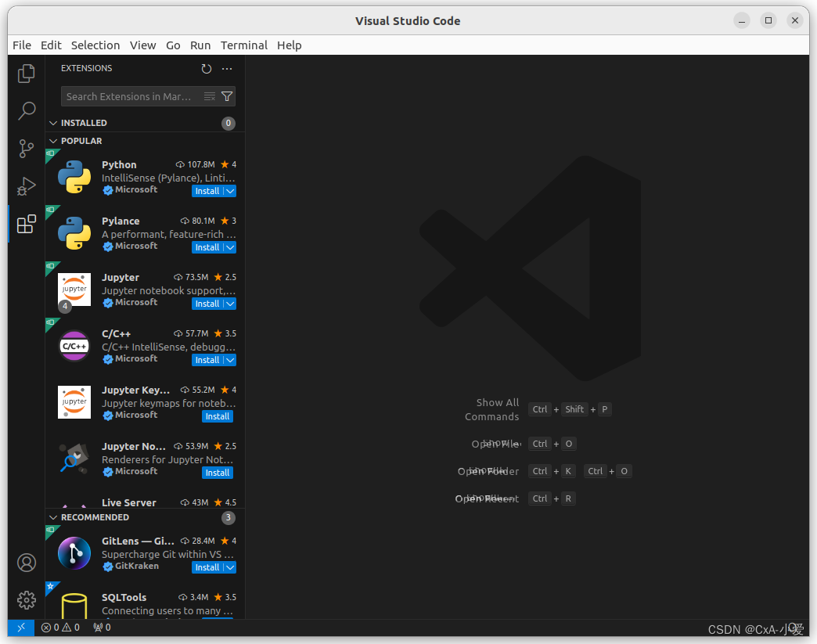The image size is (817, 644).
Task: Open the Run and Debug view
Action: pyautogui.click(x=26, y=186)
